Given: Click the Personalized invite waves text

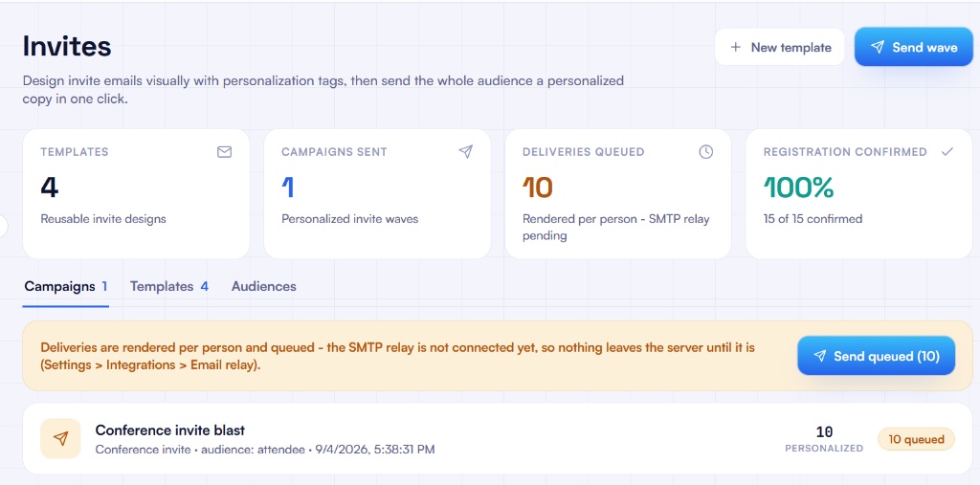Looking at the screenshot, I should tap(350, 219).
